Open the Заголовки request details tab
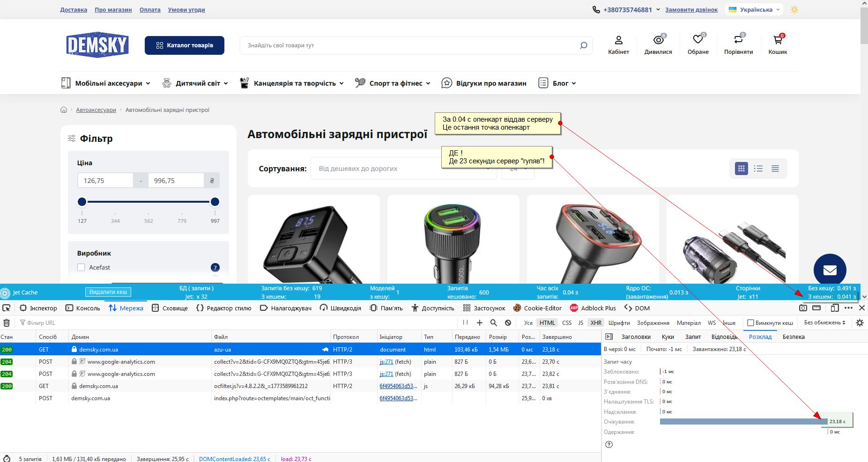 [636, 337]
